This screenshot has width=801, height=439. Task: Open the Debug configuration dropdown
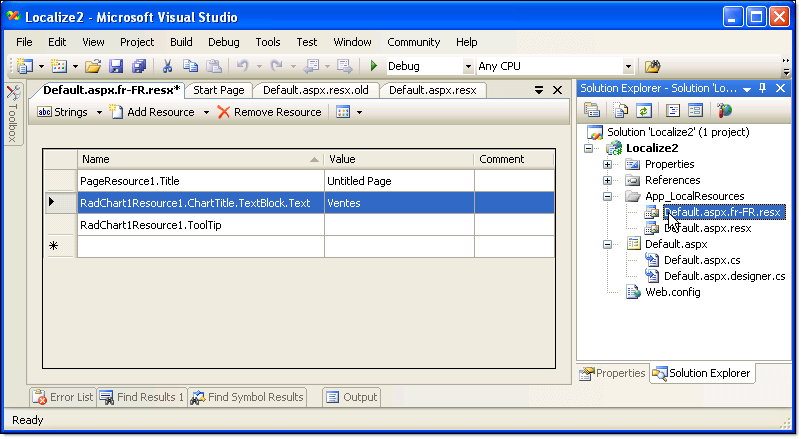click(x=468, y=66)
